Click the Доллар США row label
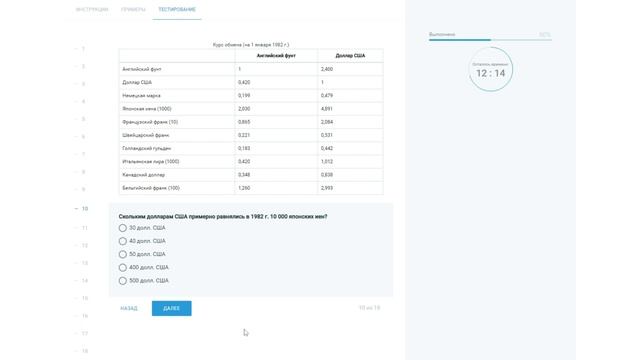This screenshot has width=640, height=360. click(x=137, y=82)
